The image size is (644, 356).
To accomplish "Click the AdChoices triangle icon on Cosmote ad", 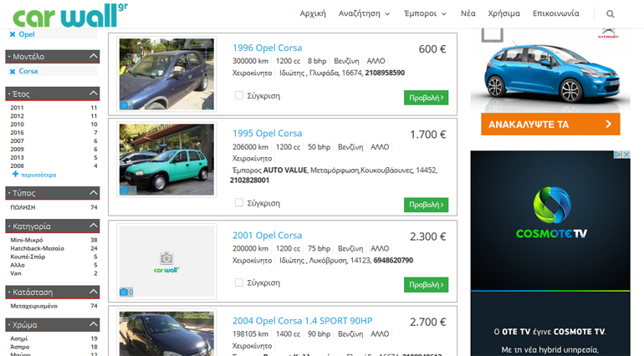I will coord(618,155).
